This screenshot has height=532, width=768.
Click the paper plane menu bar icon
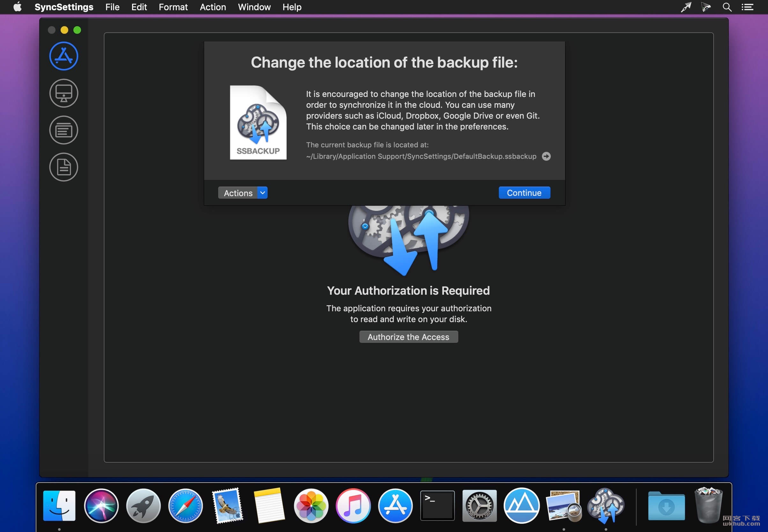click(x=706, y=7)
